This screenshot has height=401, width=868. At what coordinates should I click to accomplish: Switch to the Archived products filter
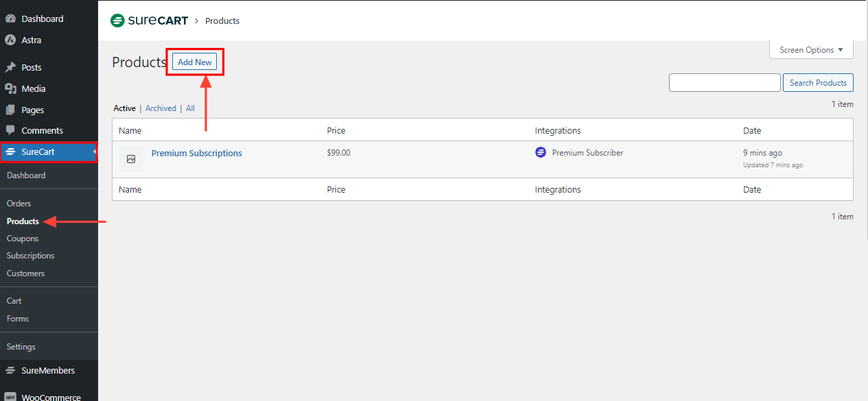tap(161, 108)
